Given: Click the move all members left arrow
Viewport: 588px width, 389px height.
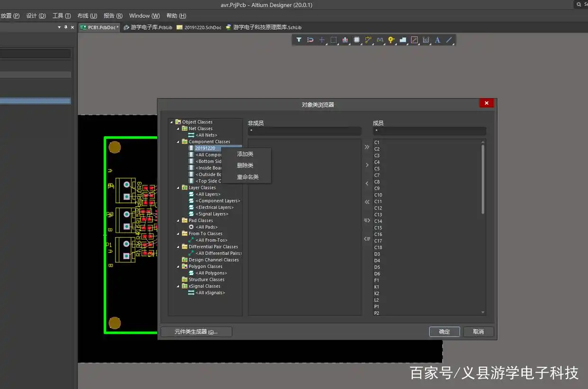Looking at the screenshot, I should [367, 202].
